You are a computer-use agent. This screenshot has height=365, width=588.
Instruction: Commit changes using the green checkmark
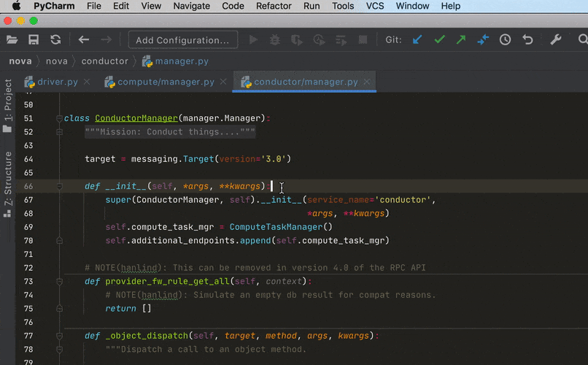439,40
